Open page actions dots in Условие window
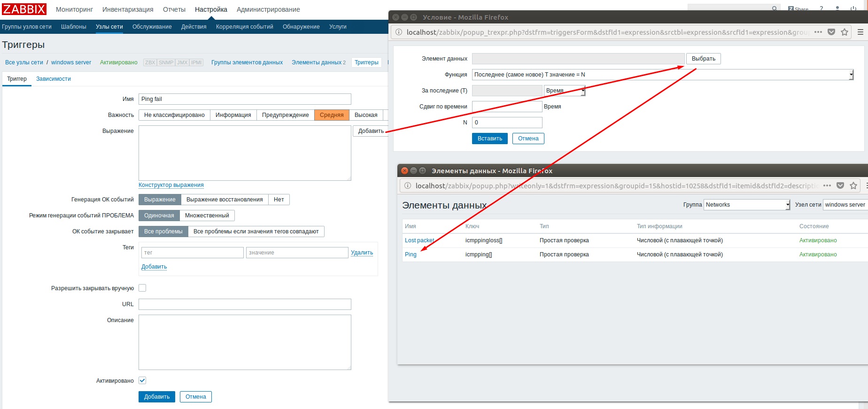Viewport: 868px width, 409px height. pyautogui.click(x=818, y=32)
